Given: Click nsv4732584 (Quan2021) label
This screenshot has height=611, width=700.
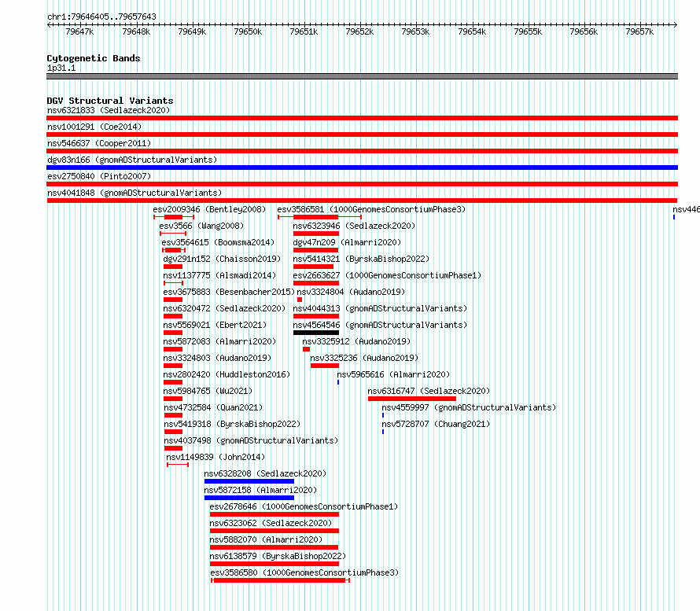Looking at the screenshot, I should click(x=213, y=407).
